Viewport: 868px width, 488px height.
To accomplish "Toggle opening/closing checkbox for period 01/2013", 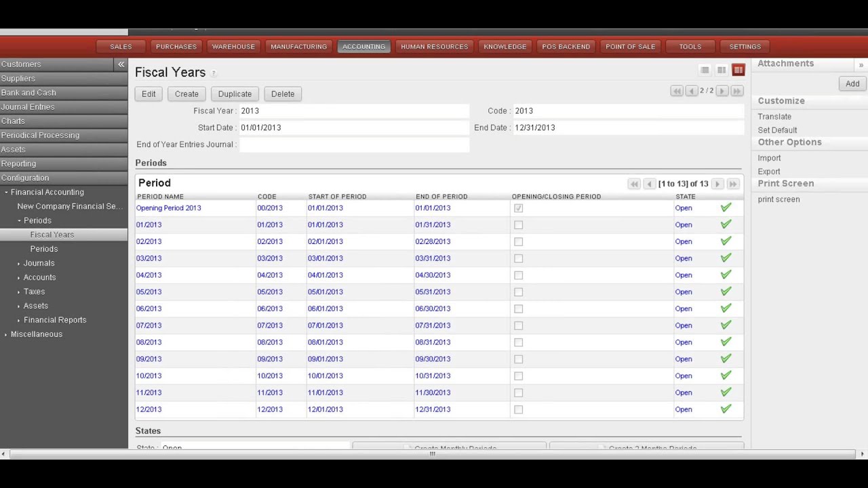I will (x=518, y=225).
